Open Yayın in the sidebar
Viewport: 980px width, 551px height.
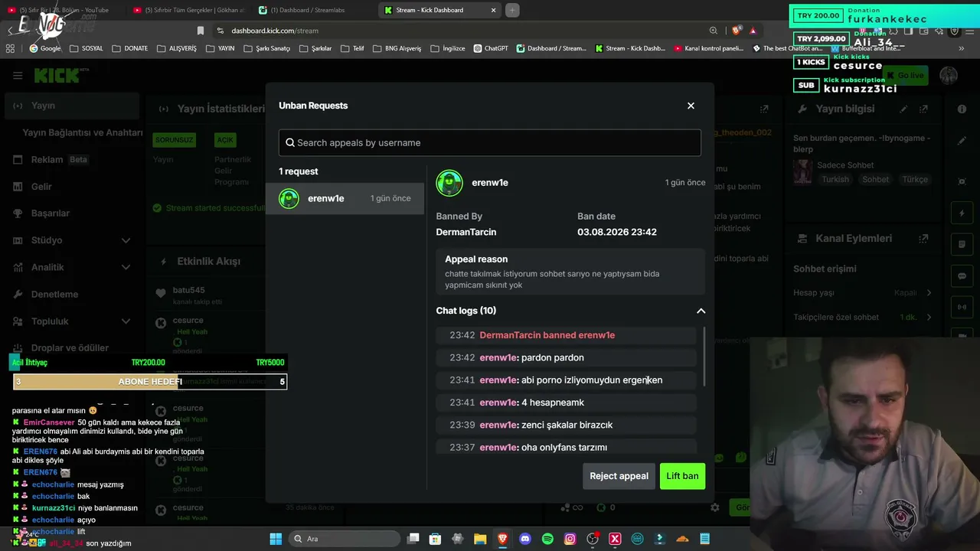(71, 106)
